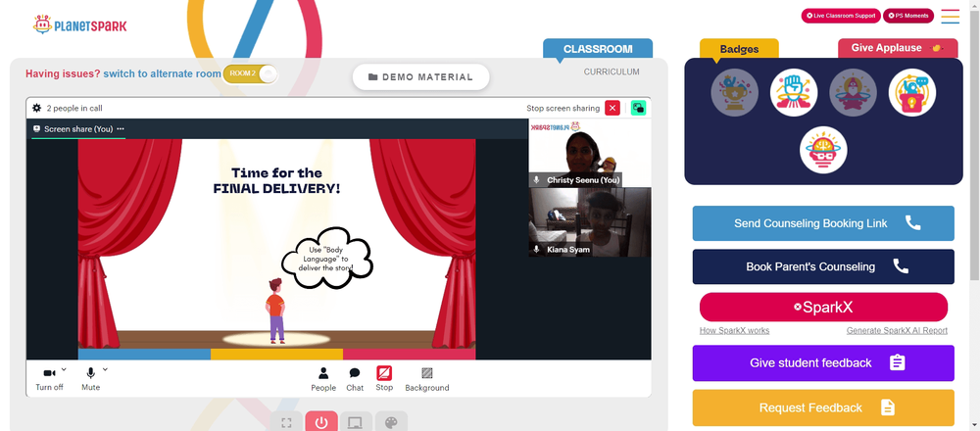
Task: Open Background effects icon
Action: coord(427,373)
